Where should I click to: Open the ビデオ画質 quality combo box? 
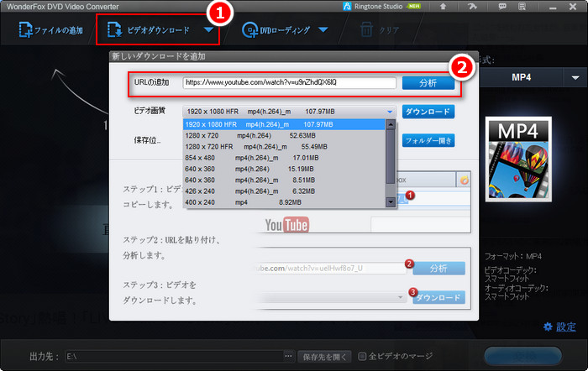[288, 111]
